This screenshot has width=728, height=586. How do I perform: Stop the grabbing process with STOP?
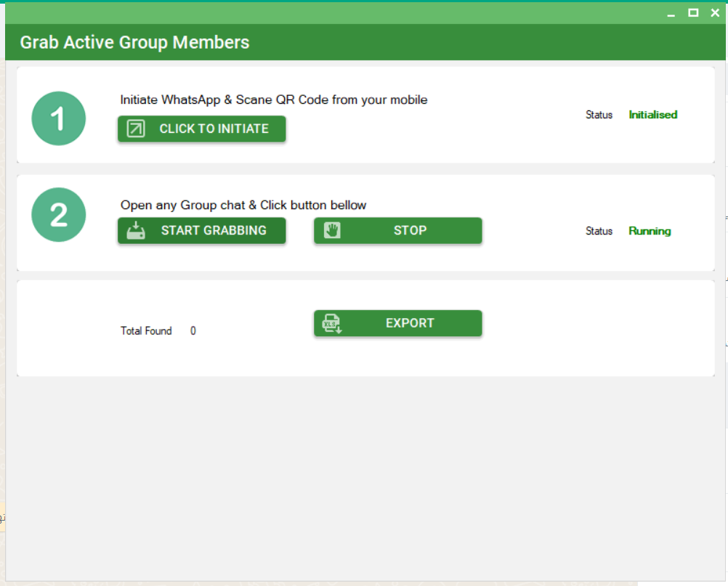398,231
